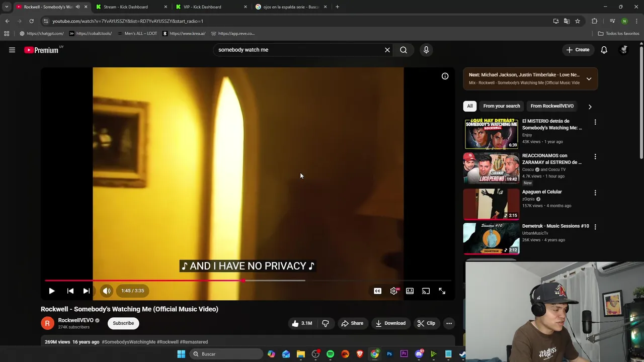Open the chatgpt.com bookmark
Screen dimensions: 644x362
pyautogui.click(x=41, y=34)
